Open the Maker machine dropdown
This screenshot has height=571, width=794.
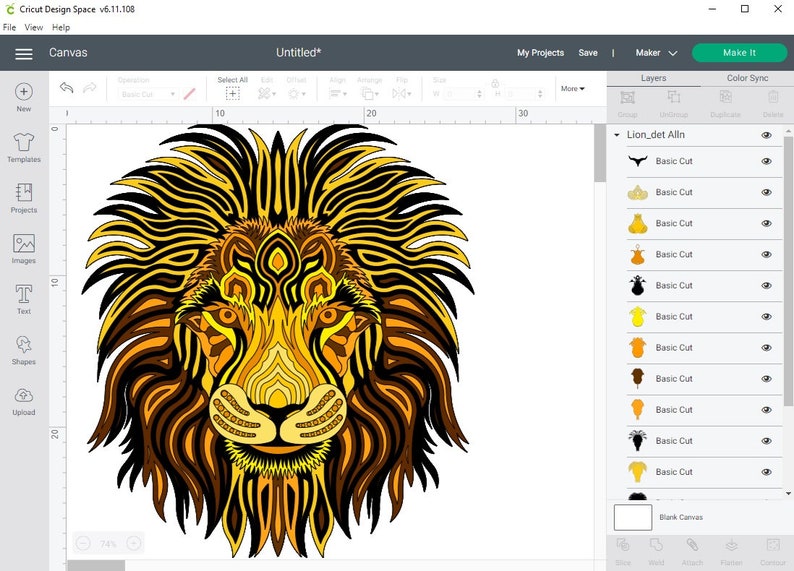coord(656,53)
